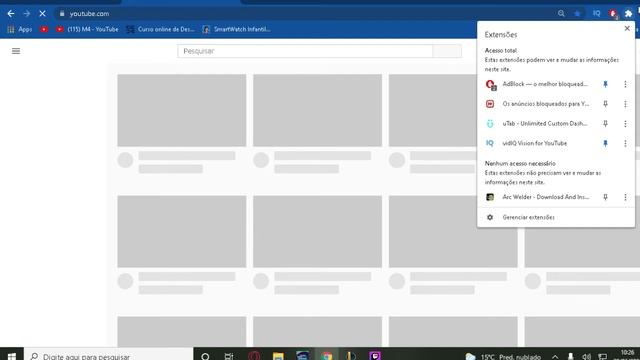The height and width of the screenshot is (360, 640).
Task: Open YouTube hamburger guide menu
Action: [16, 51]
